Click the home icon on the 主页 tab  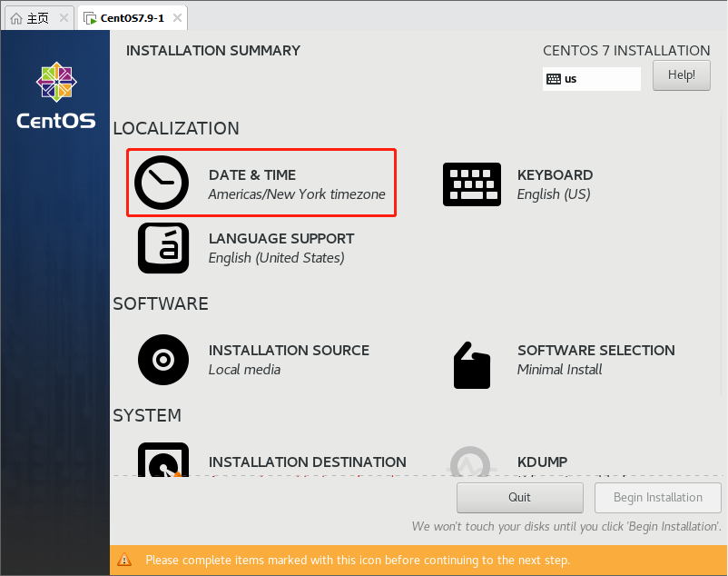16,18
